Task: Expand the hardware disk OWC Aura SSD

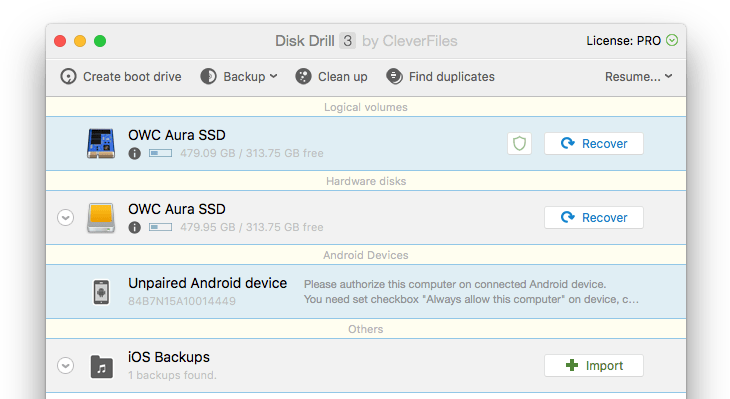Action: [x=66, y=217]
